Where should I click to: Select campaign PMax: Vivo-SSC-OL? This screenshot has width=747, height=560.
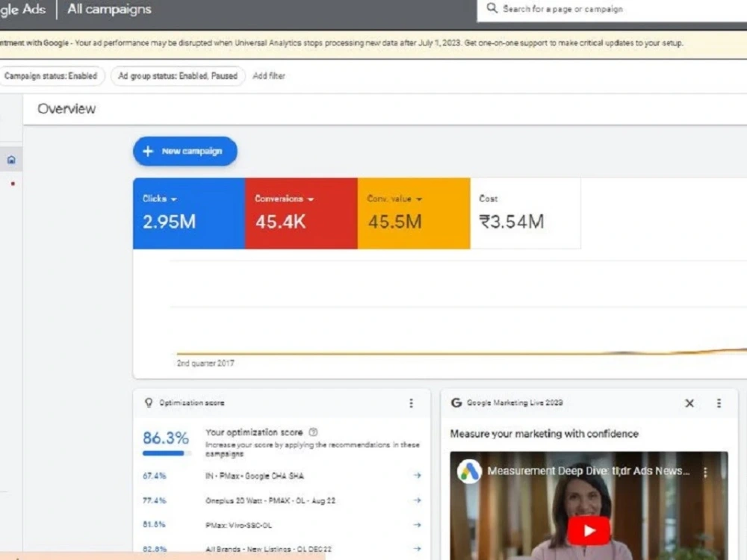238,525
